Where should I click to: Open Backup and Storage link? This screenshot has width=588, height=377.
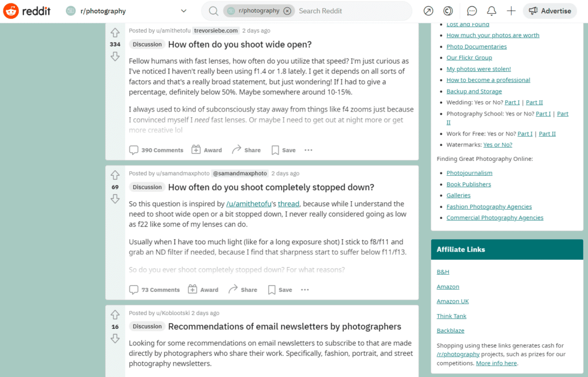tap(474, 91)
